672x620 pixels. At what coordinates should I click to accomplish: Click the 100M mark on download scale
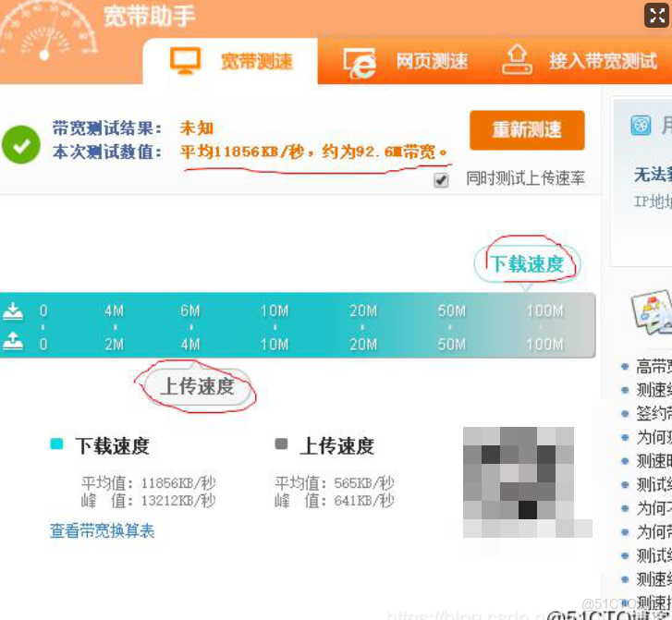click(544, 311)
